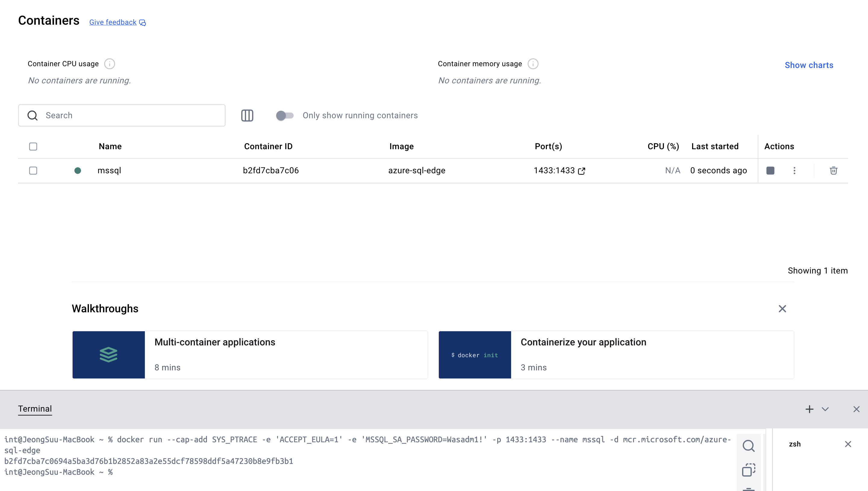Select the zsh terminal session

[795, 444]
